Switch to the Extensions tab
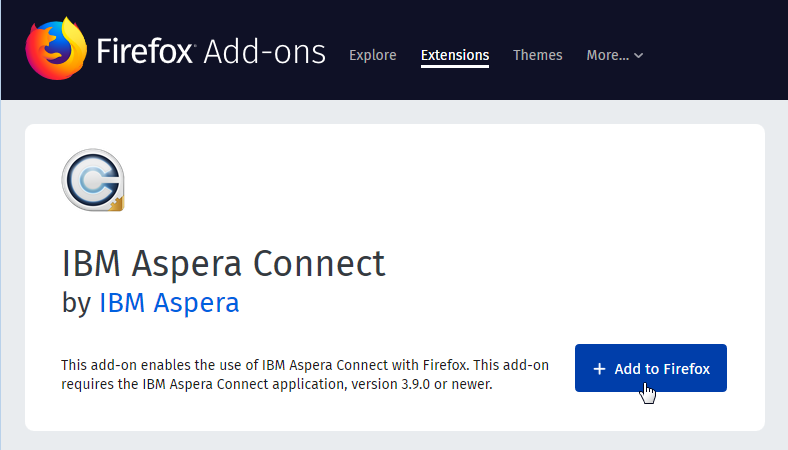The image size is (788, 450). click(454, 55)
